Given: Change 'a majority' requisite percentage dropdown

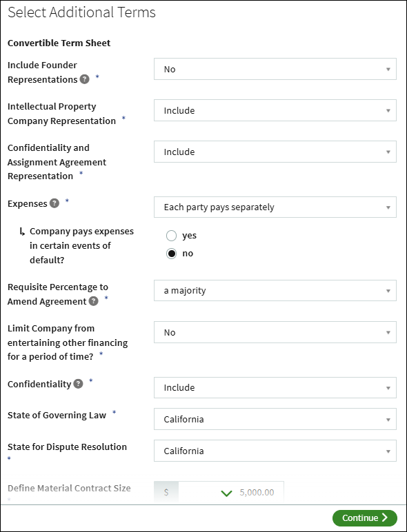Looking at the screenshot, I should [x=275, y=290].
